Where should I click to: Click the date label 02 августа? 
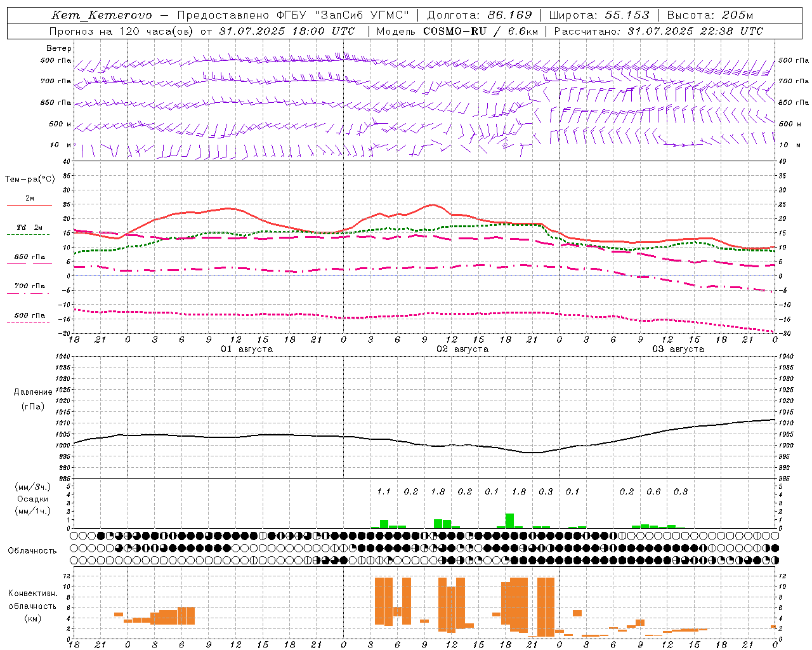462,349
